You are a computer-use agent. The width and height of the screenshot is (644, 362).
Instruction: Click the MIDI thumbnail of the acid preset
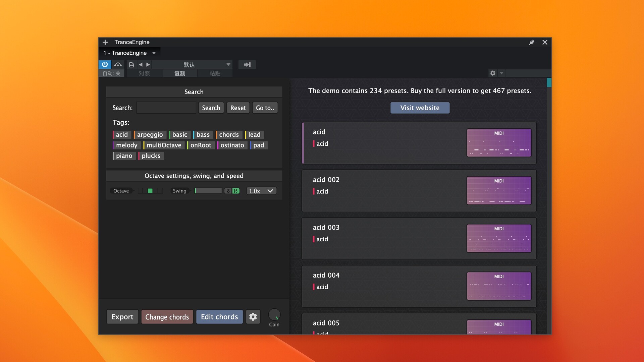(499, 143)
